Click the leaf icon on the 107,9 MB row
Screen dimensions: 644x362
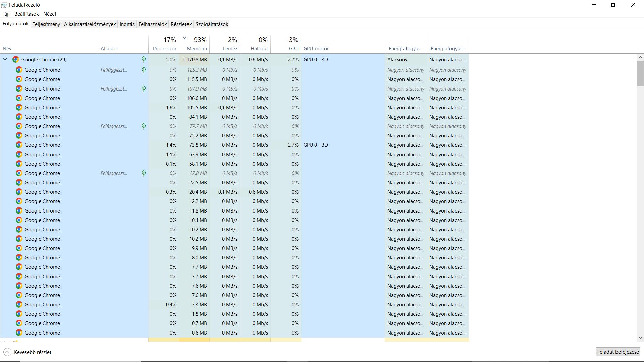click(x=144, y=89)
